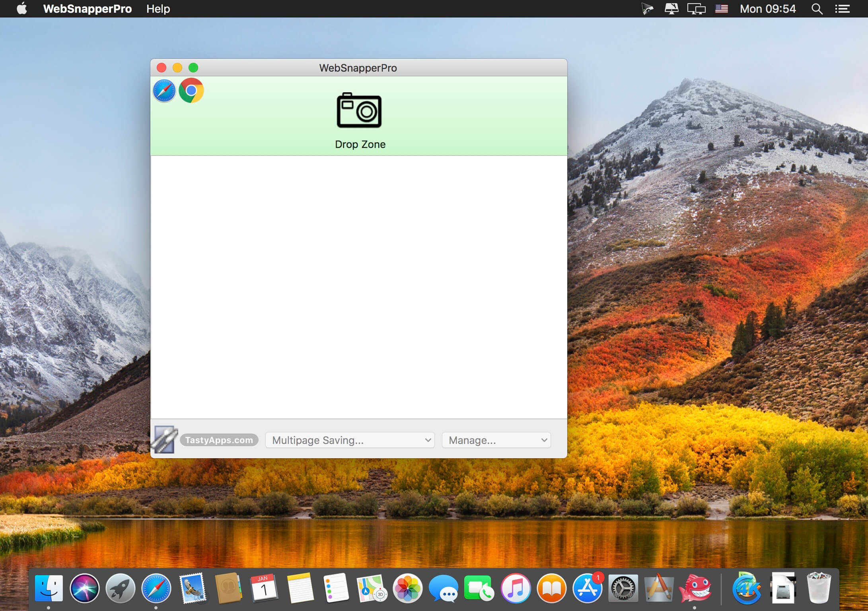
Task: Open the Apple menu
Action: click(22, 9)
